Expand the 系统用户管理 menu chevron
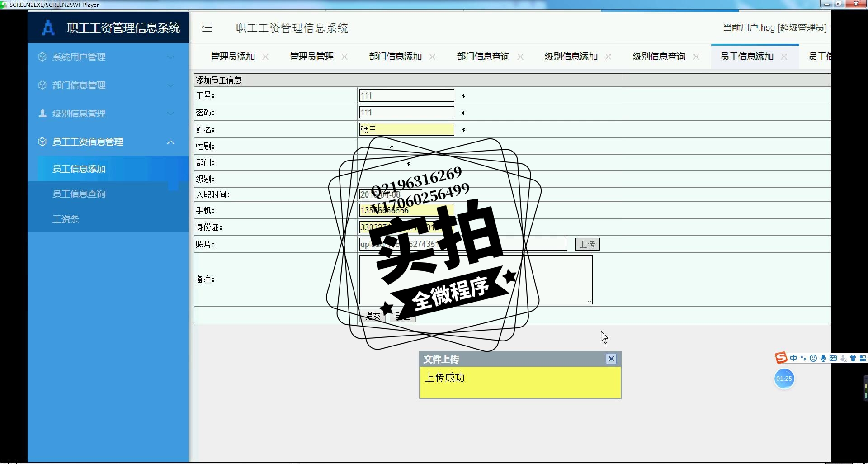This screenshot has width=868, height=464. coord(170,57)
